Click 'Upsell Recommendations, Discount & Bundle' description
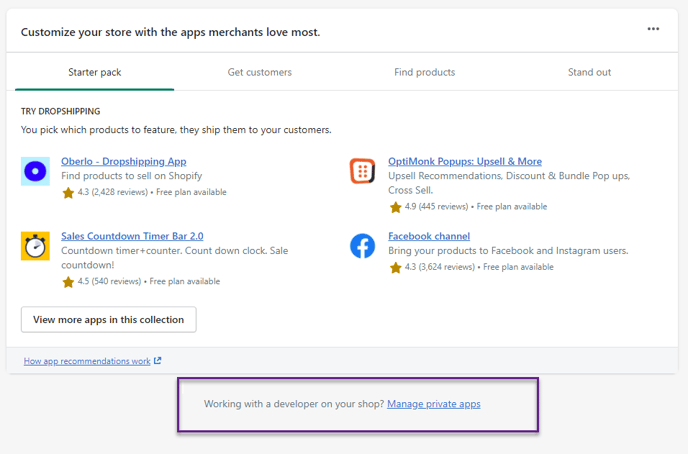Viewport: 688px width, 454px height. pos(509,183)
